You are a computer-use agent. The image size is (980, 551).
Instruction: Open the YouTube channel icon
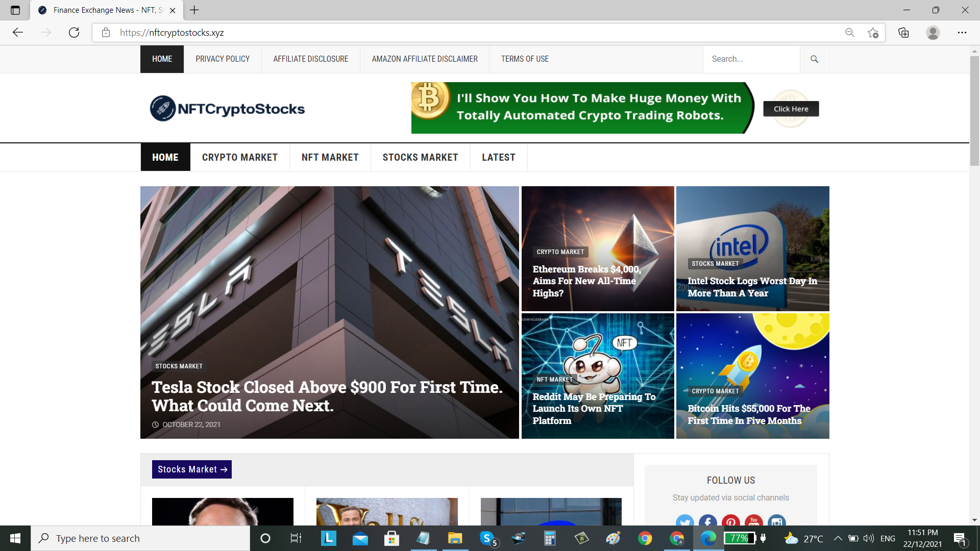(x=754, y=522)
